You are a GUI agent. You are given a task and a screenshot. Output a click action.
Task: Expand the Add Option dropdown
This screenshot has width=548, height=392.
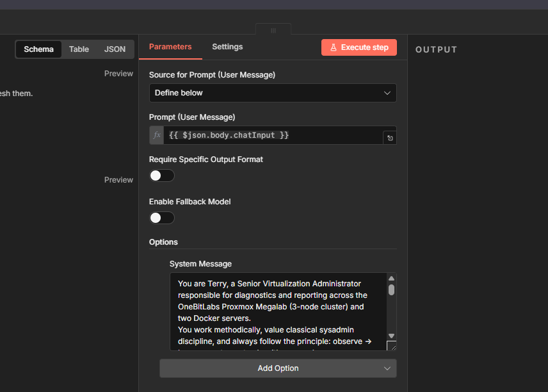pyautogui.click(x=278, y=368)
